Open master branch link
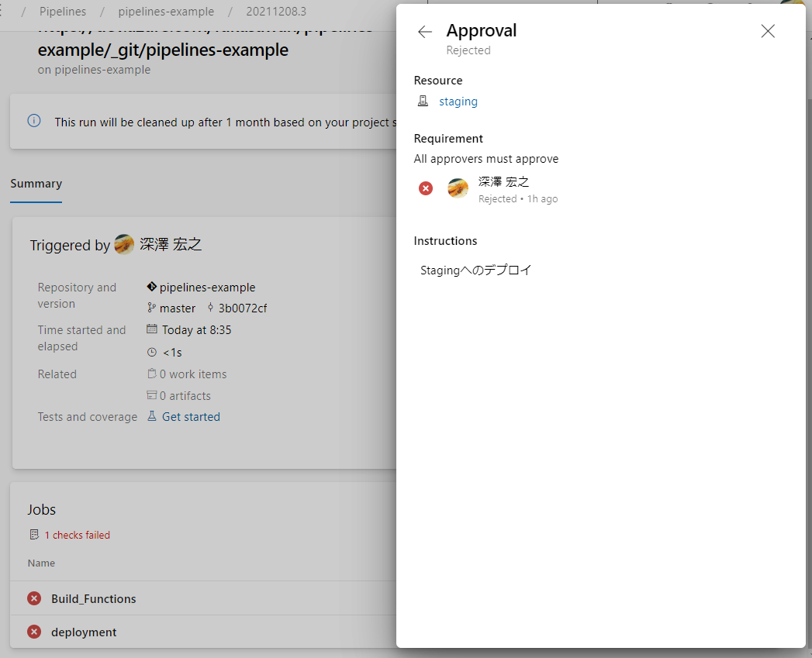The image size is (812, 658). 178,308
